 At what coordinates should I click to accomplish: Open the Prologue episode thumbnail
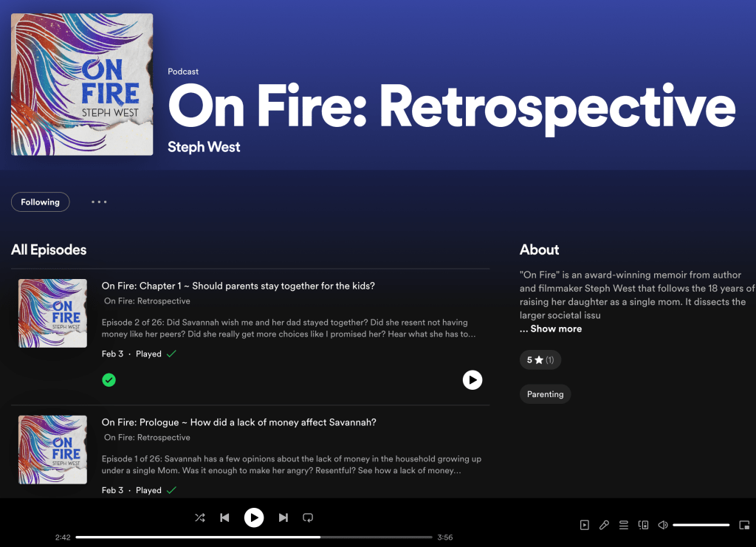pos(52,450)
